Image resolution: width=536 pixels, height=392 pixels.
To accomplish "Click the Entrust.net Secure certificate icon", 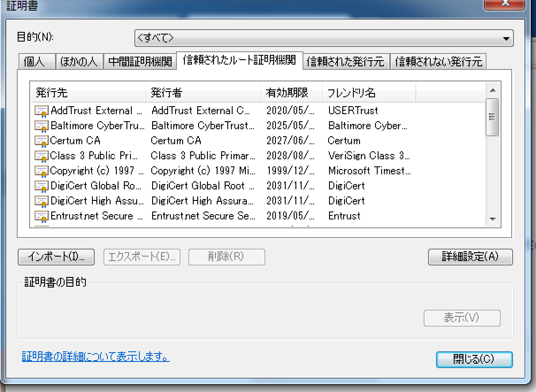I will pos(41,216).
